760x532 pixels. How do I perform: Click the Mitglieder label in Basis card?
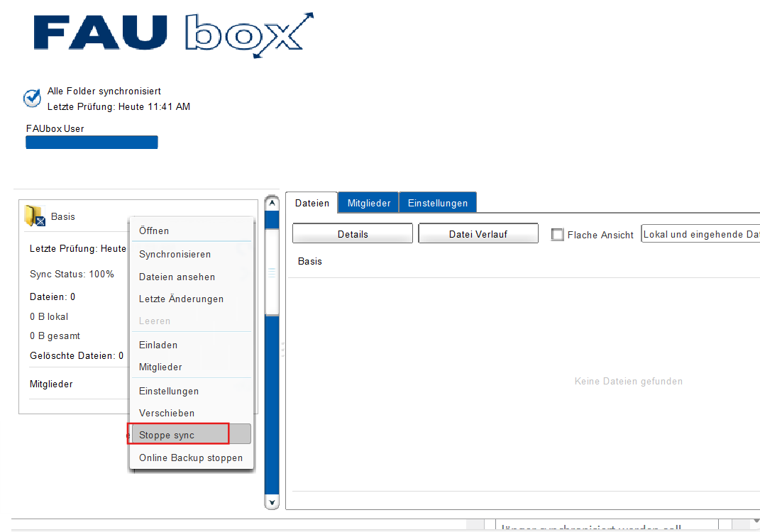(51, 384)
